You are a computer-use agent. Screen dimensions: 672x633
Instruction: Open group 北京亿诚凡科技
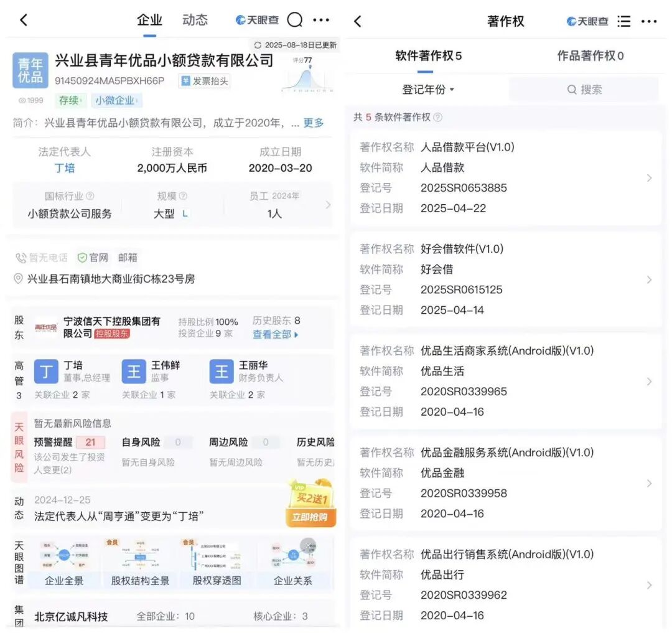pos(71,616)
